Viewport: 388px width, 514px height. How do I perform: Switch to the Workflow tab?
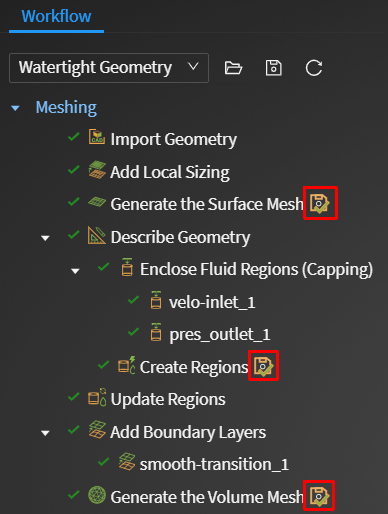pos(56,16)
